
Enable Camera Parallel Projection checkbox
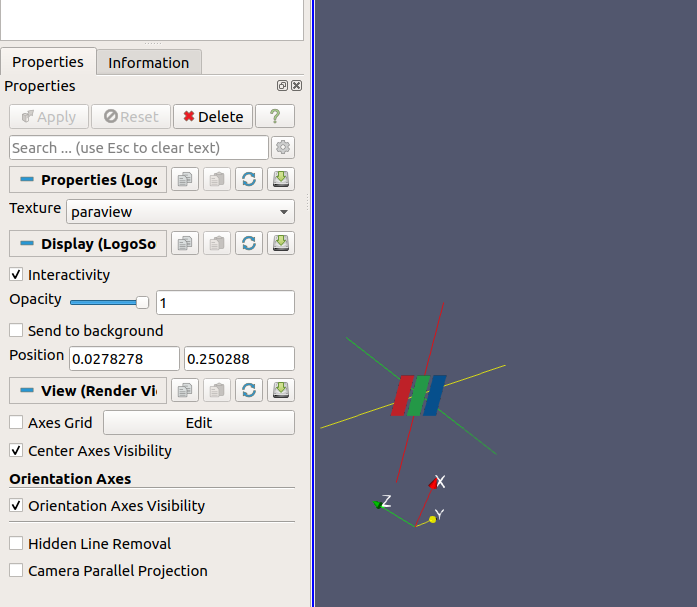point(16,571)
